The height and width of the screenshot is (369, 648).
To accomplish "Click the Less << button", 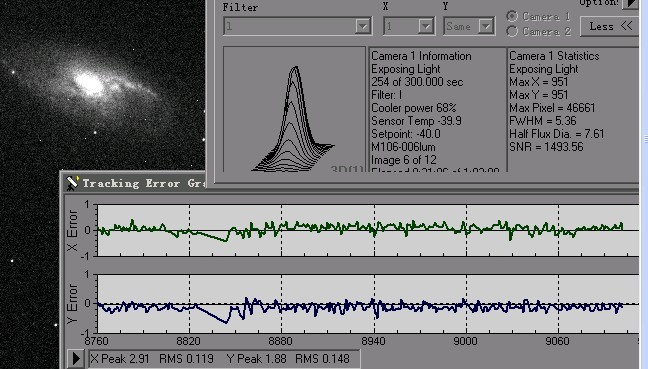I will click(x=610, y=26).
